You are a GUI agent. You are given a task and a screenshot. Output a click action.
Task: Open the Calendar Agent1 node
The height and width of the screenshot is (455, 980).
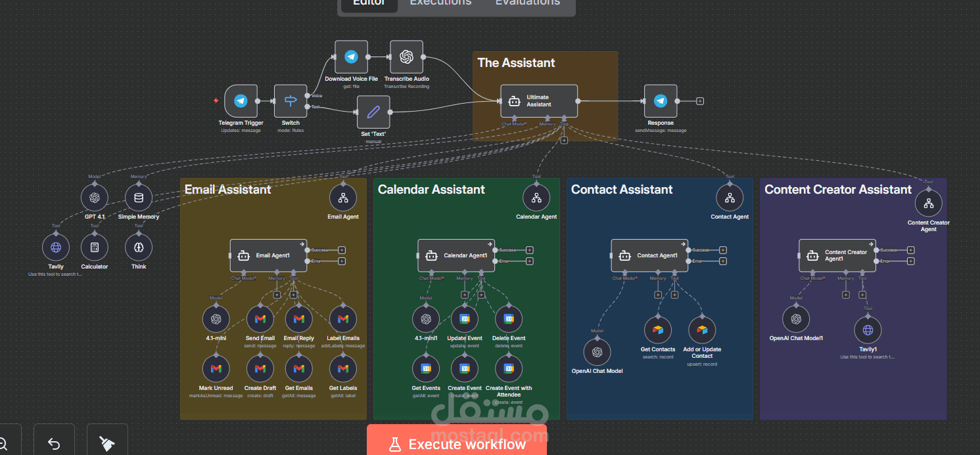point(456,255)
